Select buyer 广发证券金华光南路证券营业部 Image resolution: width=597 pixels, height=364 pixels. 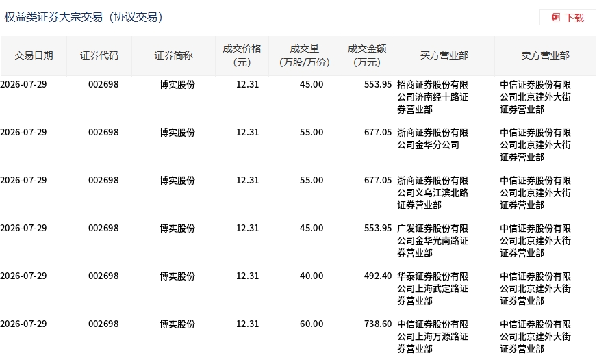(433, 241)
